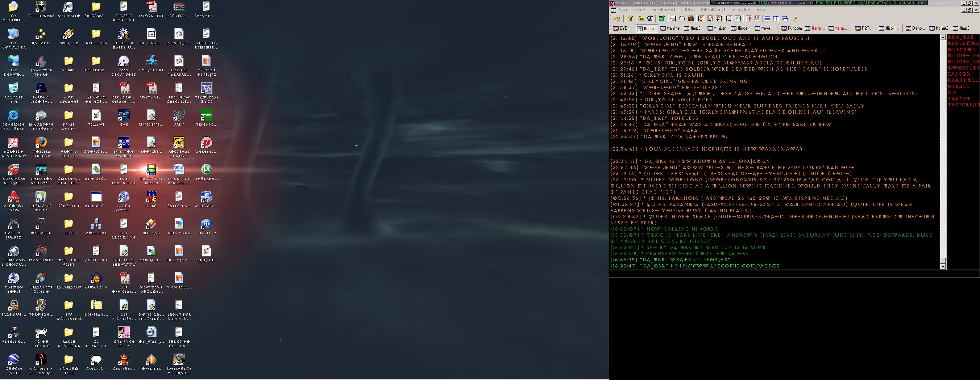Viewport: 980px width, 380px height.
Task: Open the Tools menu in mIRC
Action: tap(688, 10)
